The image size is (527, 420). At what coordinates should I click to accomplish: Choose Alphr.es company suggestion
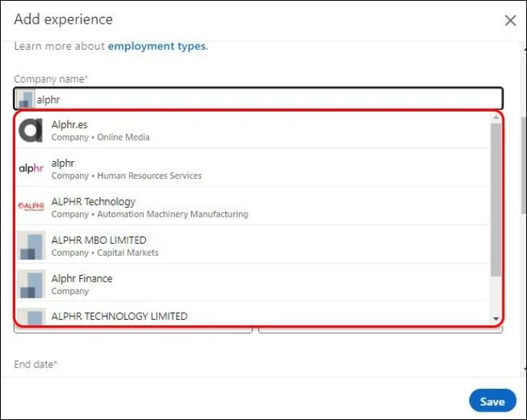[253, 131]
